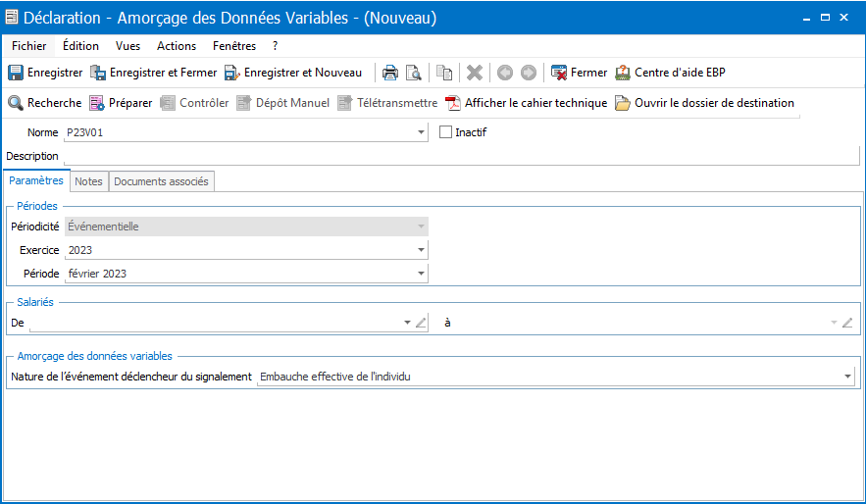The image size is (866, 504).
Task: Click the Enregistrer save icon
Action: [16, 73]
